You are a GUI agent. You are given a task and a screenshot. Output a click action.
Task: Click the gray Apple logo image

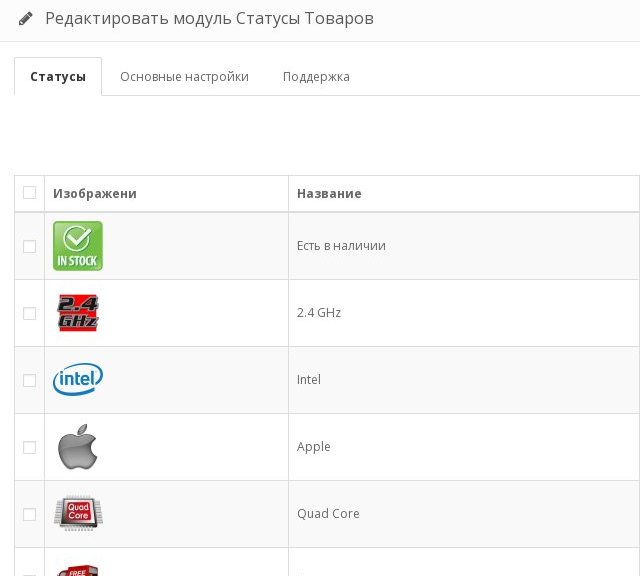click(x=78, y=447)
